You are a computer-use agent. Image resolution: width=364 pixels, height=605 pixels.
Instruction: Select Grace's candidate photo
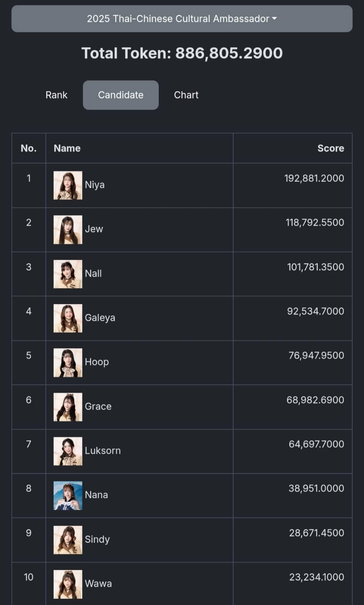pos(68,407)
